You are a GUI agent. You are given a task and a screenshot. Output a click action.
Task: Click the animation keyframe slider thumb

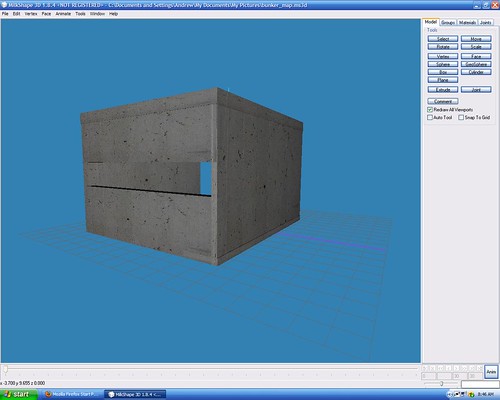(5, 369)
